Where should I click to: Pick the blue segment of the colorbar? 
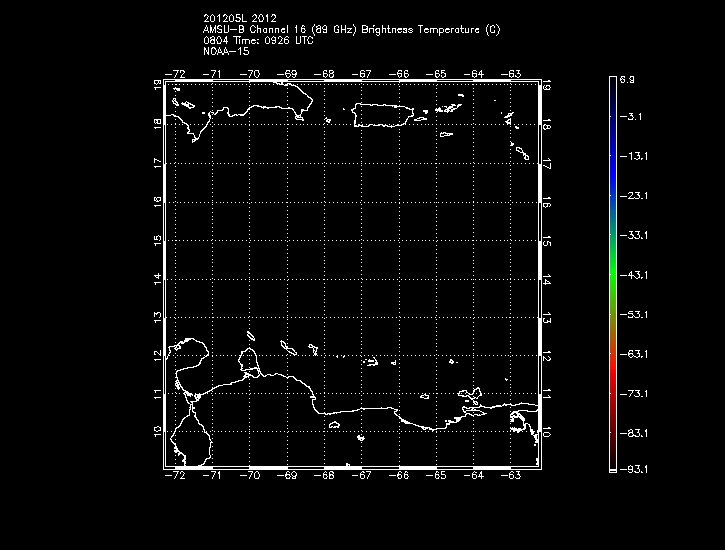[x=611, y=180]
